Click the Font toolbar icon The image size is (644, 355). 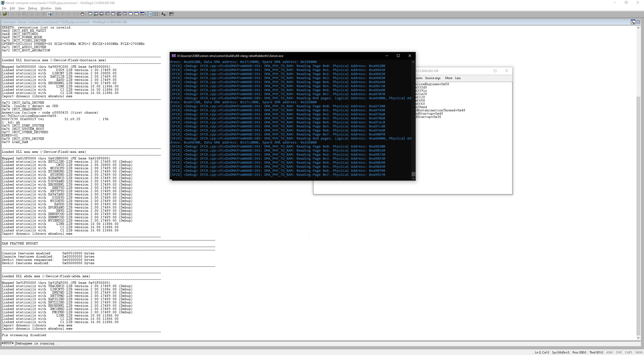click(164, 14)
